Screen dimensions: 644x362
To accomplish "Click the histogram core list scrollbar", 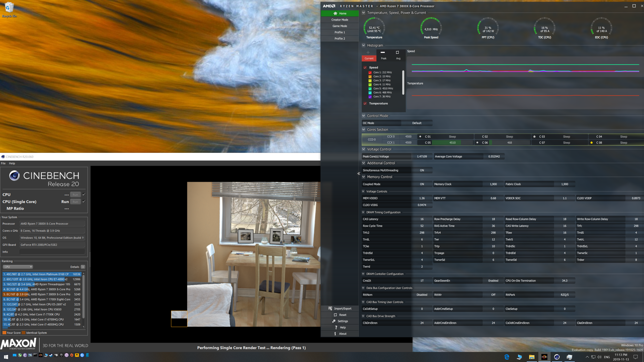I will point(403,82).
